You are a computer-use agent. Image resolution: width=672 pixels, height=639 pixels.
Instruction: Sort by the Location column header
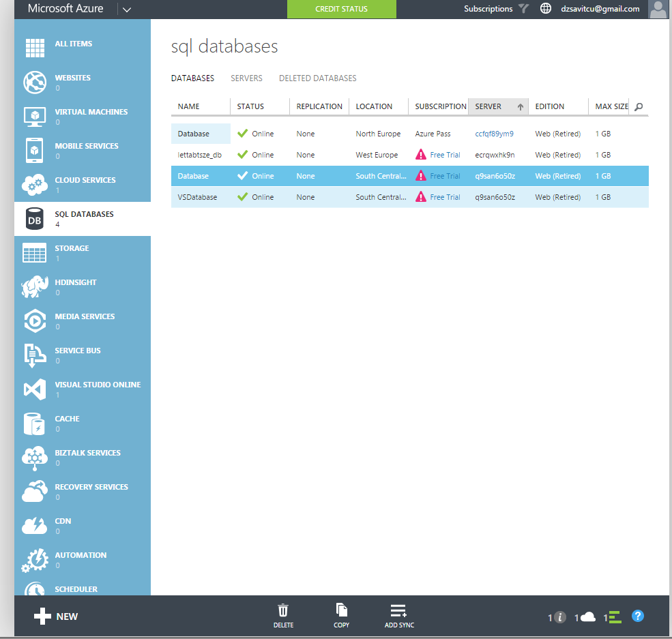coord(379,106)
